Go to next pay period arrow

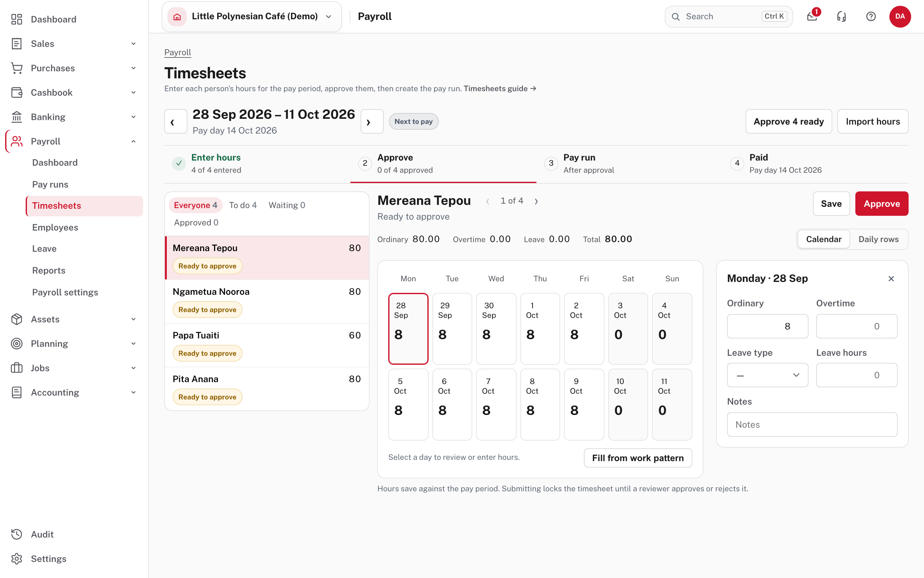click(x=372, y=122)
